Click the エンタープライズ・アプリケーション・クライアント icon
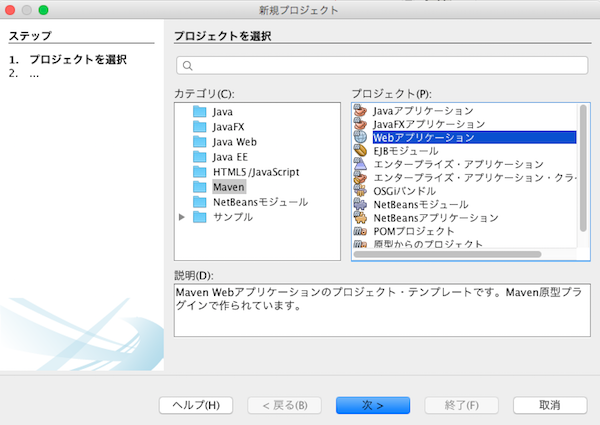Image resolution: width=600 pixels, height=425 pixels. [360, 177]
